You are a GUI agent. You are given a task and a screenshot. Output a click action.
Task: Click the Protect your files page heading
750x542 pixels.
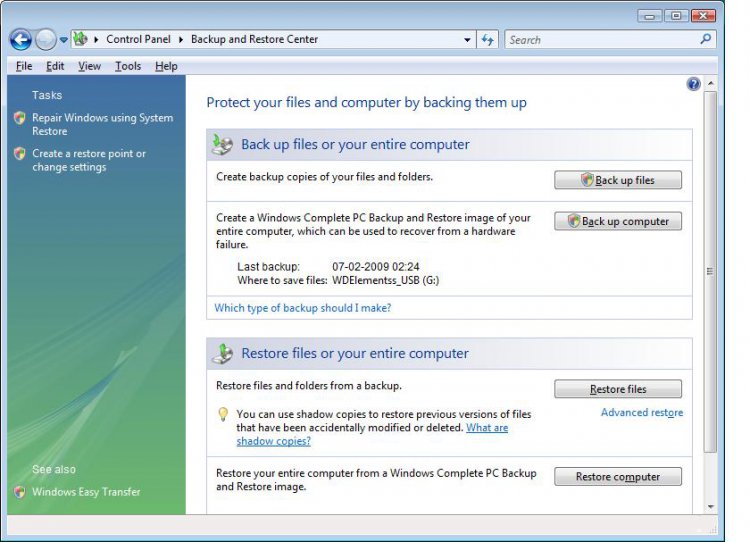[x=366, y=102]
